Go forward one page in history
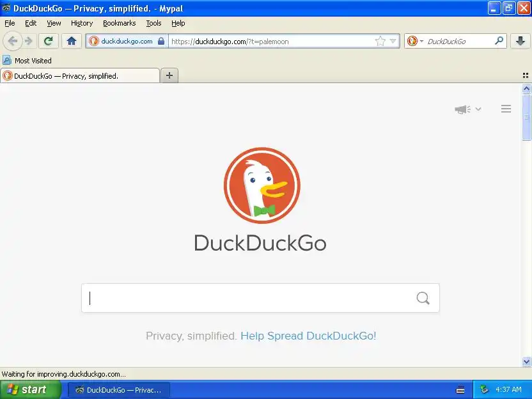This screenshot has height=399, width=532. point(29,41)
